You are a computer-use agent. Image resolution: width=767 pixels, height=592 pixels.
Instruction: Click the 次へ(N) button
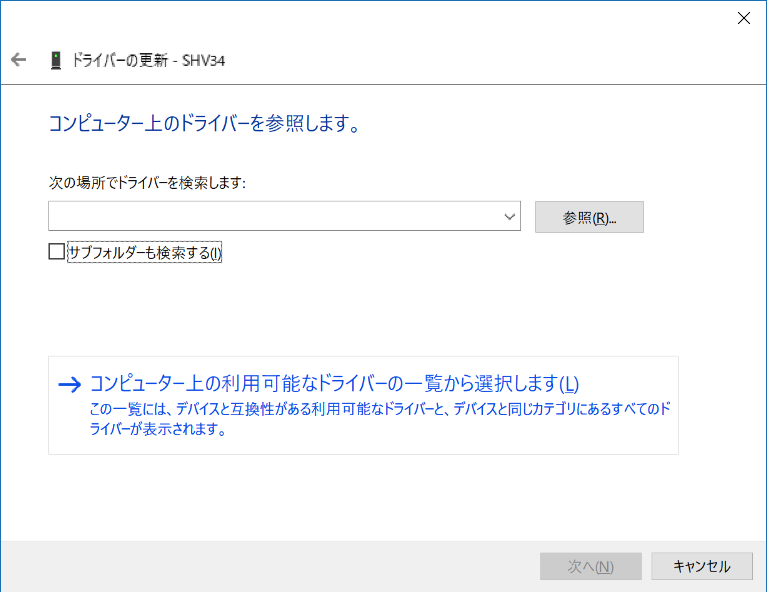coord(590,566)
